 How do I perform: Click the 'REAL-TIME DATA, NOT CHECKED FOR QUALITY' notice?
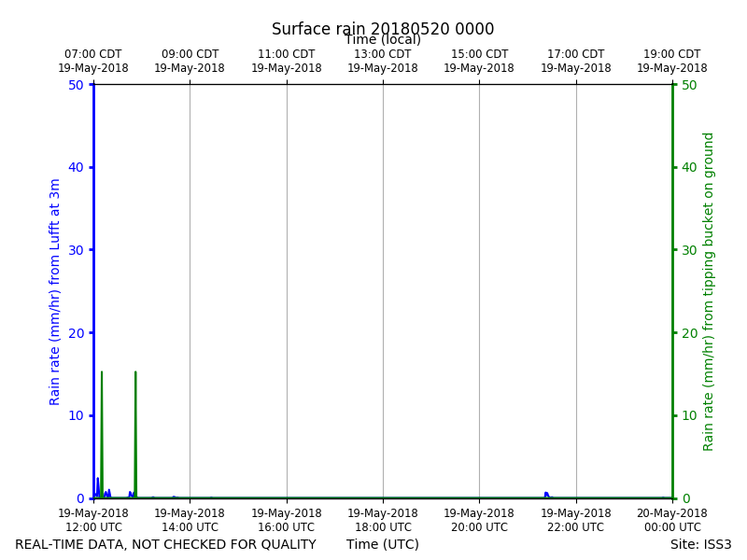point(166,545)
